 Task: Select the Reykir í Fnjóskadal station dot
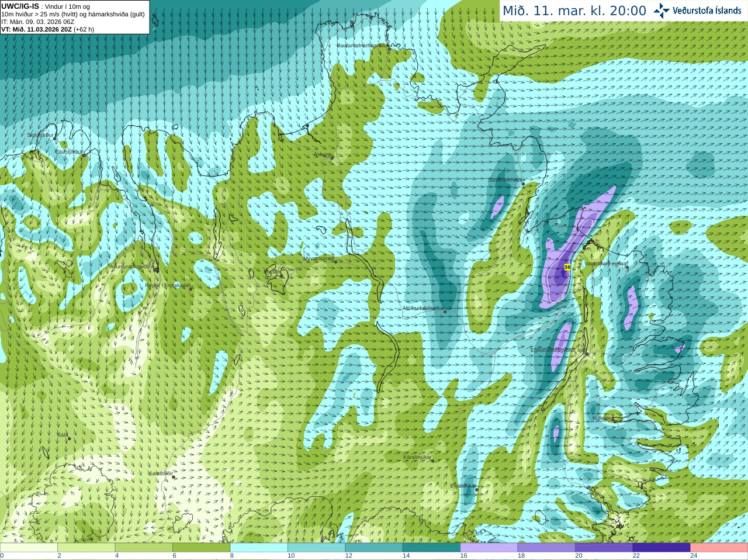click(x=191, y=289)
